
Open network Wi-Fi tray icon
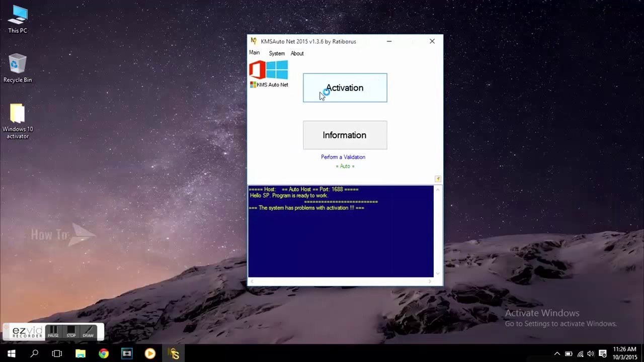click(x=580, y=353)
